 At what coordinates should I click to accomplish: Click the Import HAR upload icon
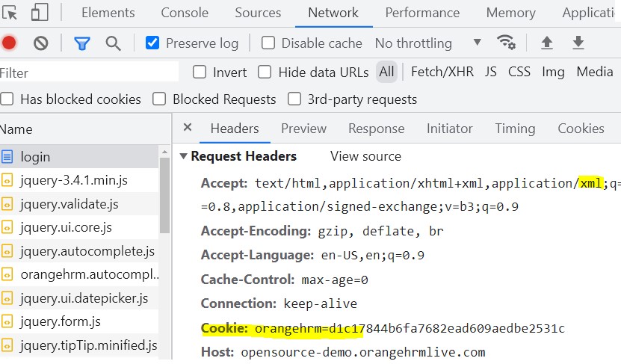pos(547,43)
